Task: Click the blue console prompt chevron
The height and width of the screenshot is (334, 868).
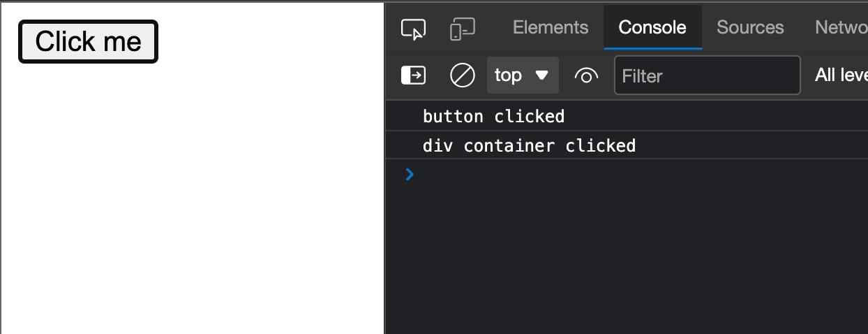Action: pos(410,174)
